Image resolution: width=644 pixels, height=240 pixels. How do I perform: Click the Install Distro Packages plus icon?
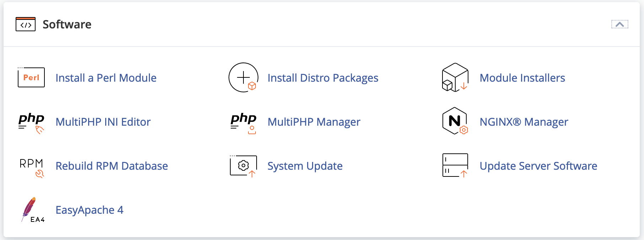tap(243, 77)
